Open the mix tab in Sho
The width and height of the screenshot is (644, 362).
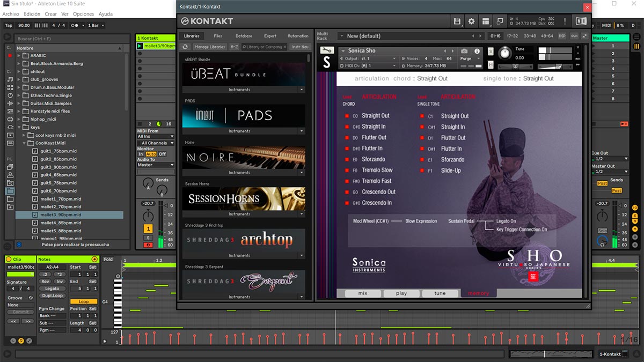(x=363, y=293)
